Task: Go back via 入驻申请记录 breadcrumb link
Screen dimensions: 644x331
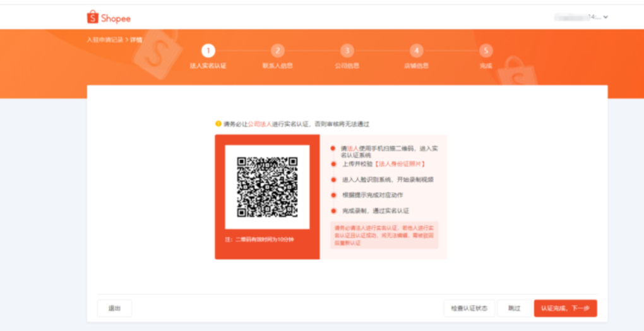Action: [105, 40]
